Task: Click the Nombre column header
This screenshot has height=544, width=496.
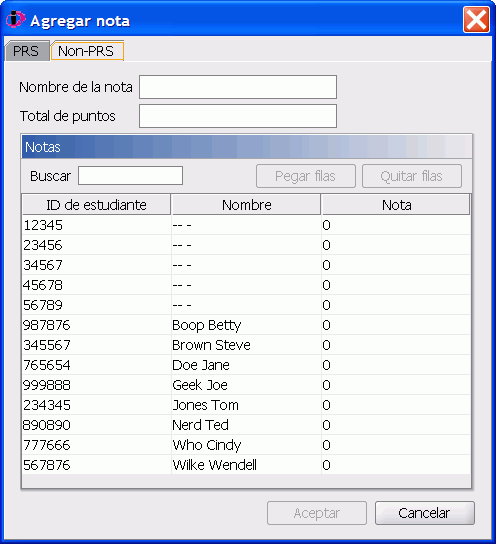Action: click(246, 205)
